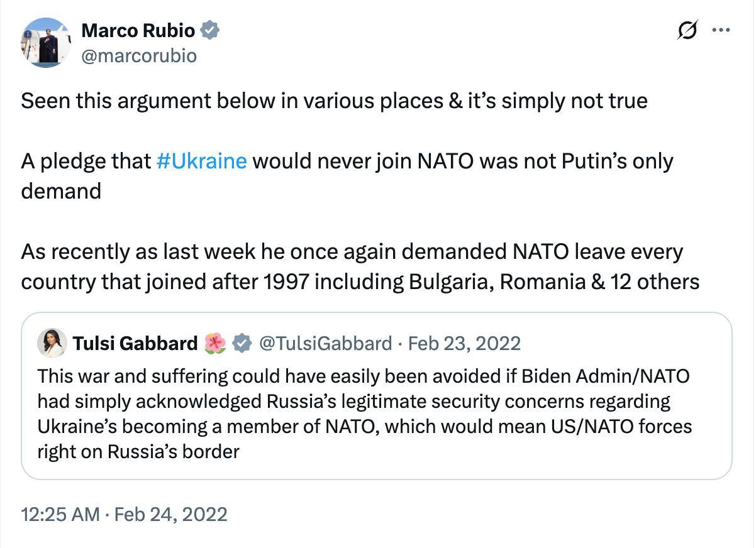Viewport: 756px width, 548px height.
Task: Click the Marco Rubio display name
Action: (x=138, y=30)
